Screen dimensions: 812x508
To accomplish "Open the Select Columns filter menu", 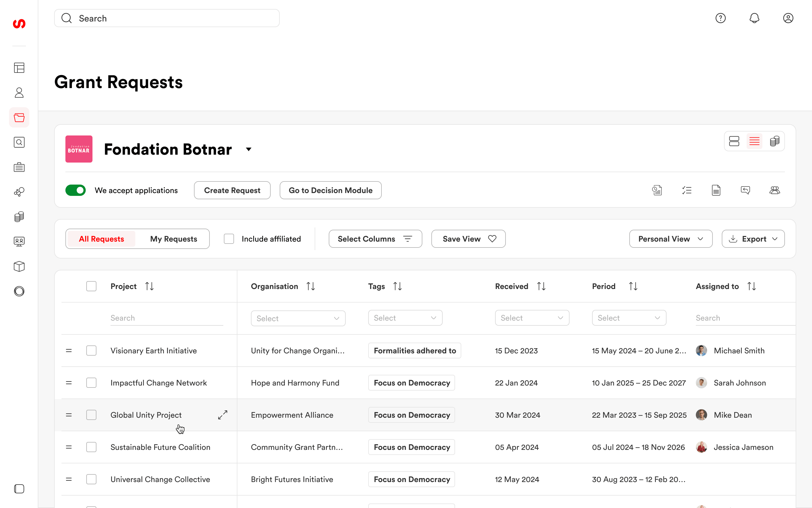I will 375,239.
